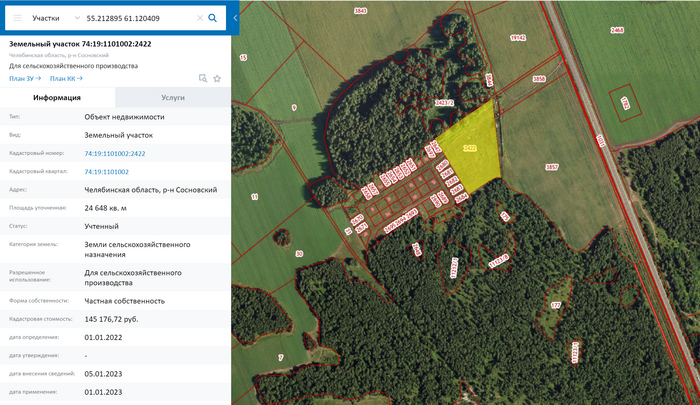700x405 pixels.
Task: Click parcel label 15 on map
Action: 243,58
